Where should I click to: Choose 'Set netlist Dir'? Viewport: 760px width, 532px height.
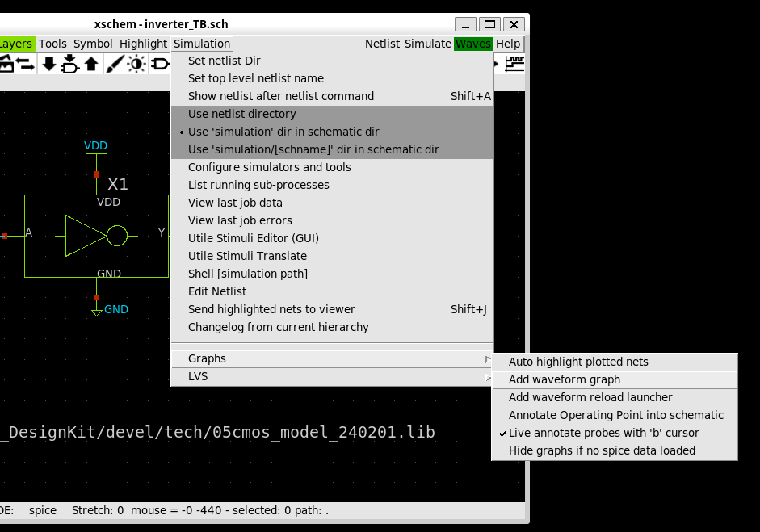(x=333, y=61)
